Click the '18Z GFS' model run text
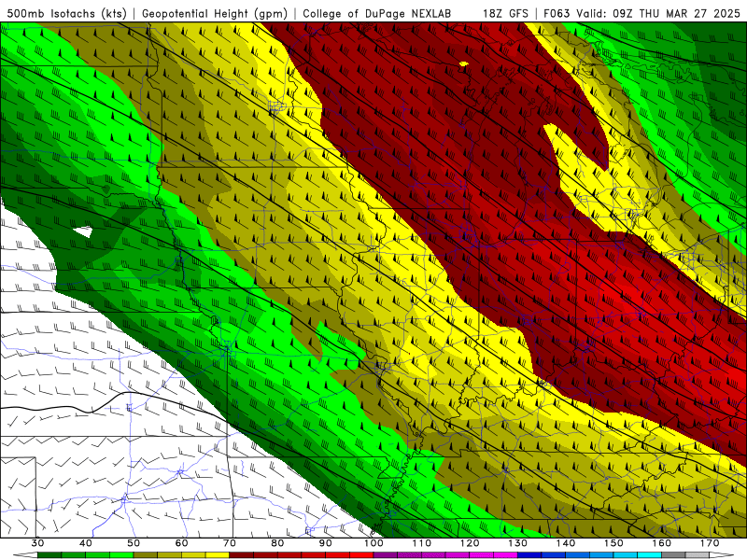The image size is (747, 560). pyautogui.click(x=505, y=14)
